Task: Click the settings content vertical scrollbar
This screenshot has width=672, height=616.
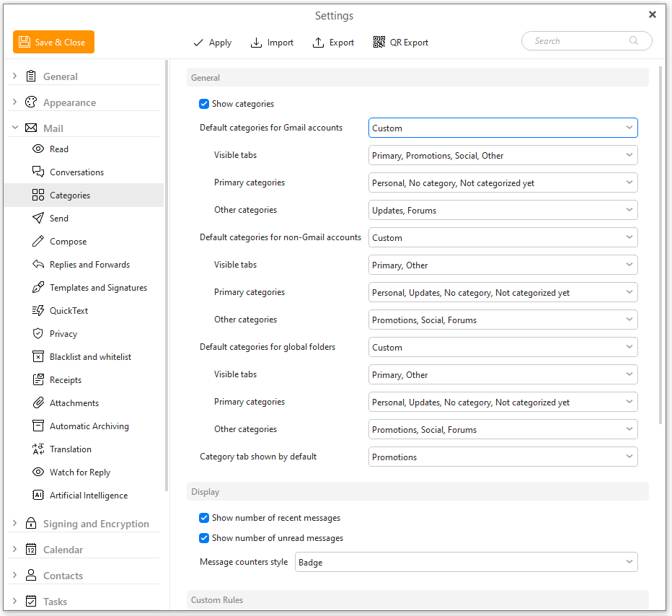Action: [660, 245]
